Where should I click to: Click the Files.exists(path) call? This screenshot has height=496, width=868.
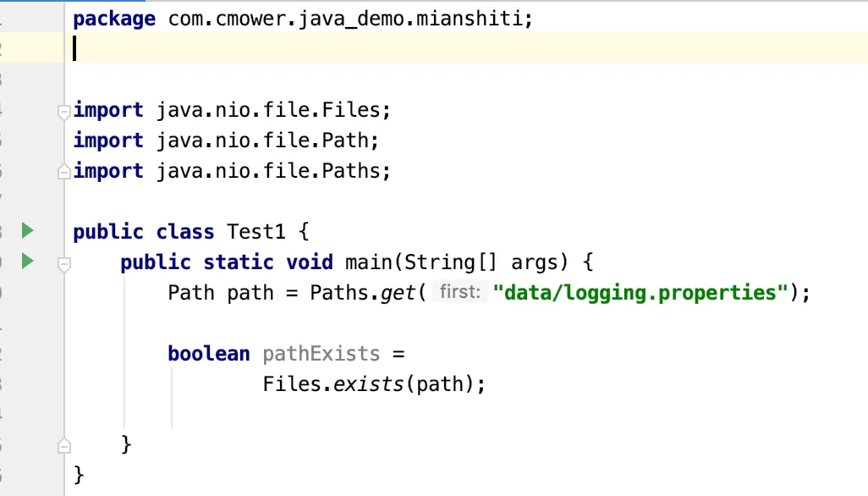click(x=367, y=383)
